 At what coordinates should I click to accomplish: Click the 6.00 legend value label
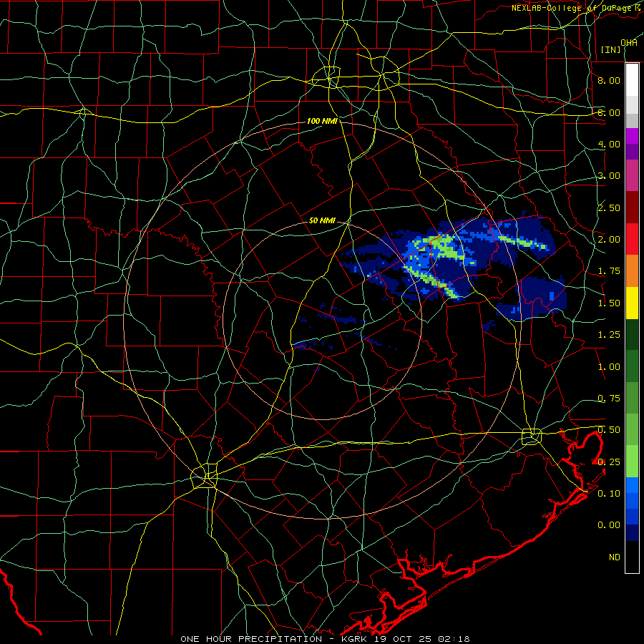(609, 112)
